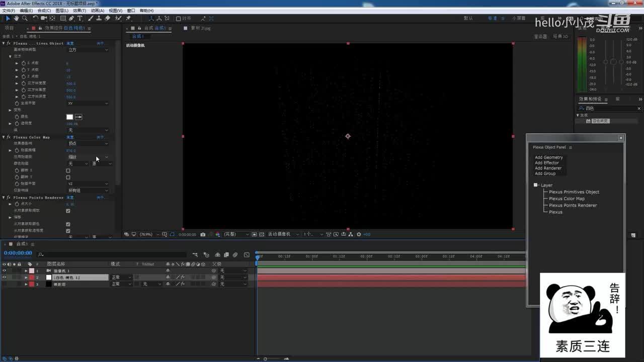Select the Pen tool
The width and height of the screenshot is (644, 362).
pos(71,19)
